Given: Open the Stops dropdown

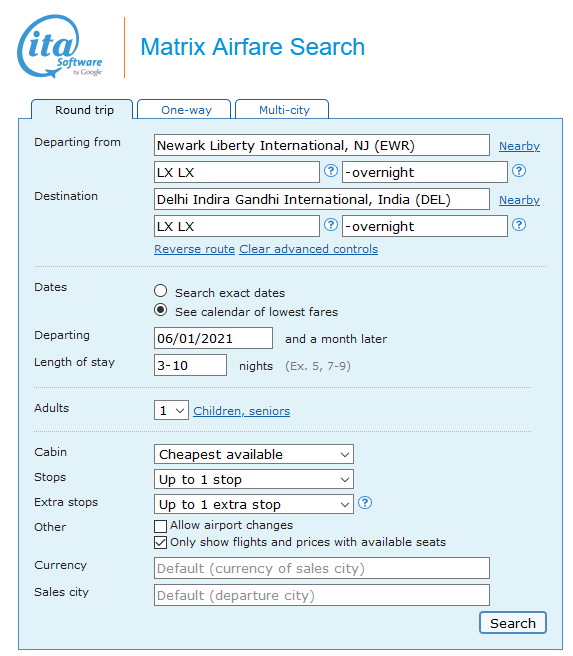Looking at the screenshot, I should [254, 479].
